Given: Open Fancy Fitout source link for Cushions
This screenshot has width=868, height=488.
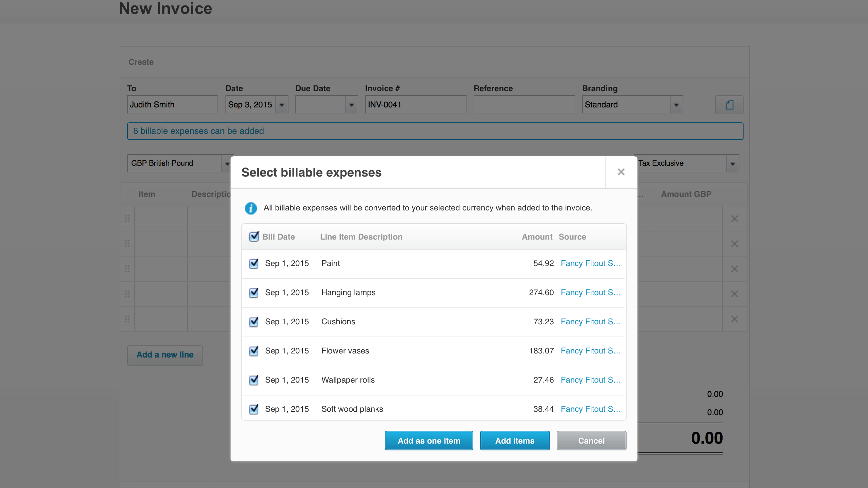Looking at the screenshot, I should 590,322.
